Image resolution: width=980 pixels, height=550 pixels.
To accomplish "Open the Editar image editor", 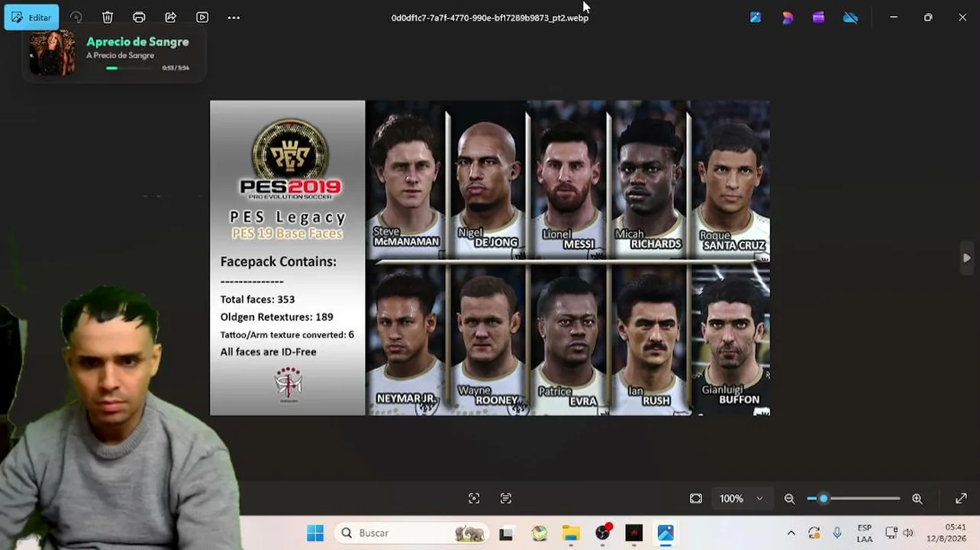I will point(32,18).
